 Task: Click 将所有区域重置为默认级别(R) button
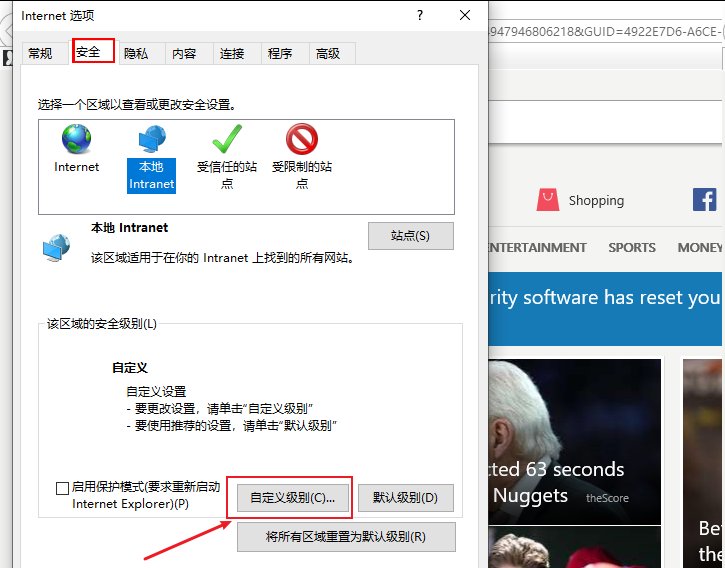346,537
